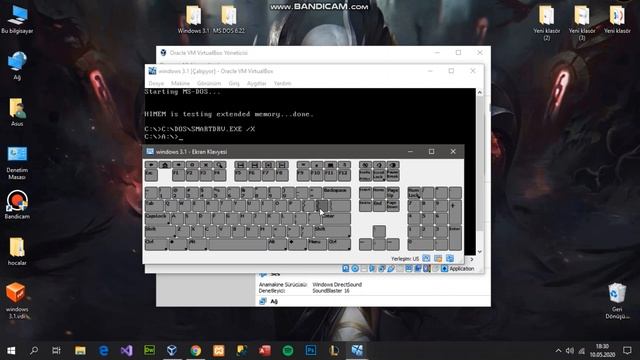Toggle the left Shift key on soft keyboard
640x360 pixels.
click(160, 231)
